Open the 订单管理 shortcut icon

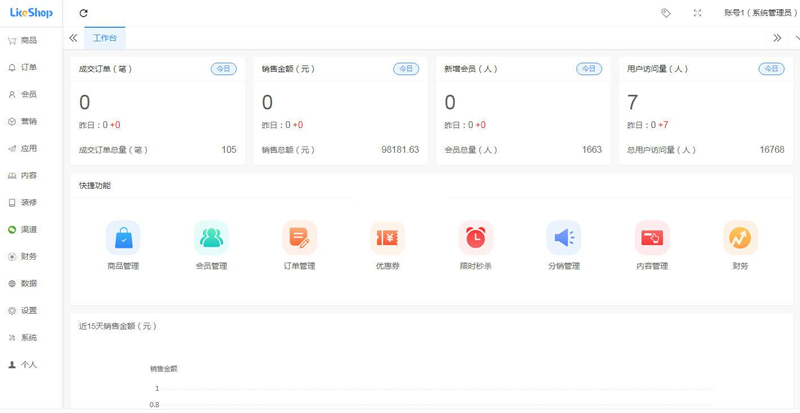tap(299, 238)
